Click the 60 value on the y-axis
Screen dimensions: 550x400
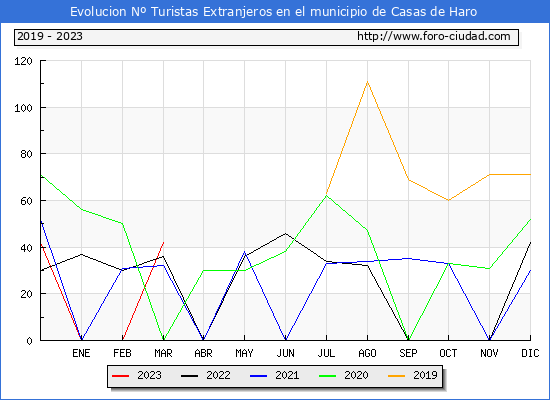pyautogui.click(x=26, y=201)
